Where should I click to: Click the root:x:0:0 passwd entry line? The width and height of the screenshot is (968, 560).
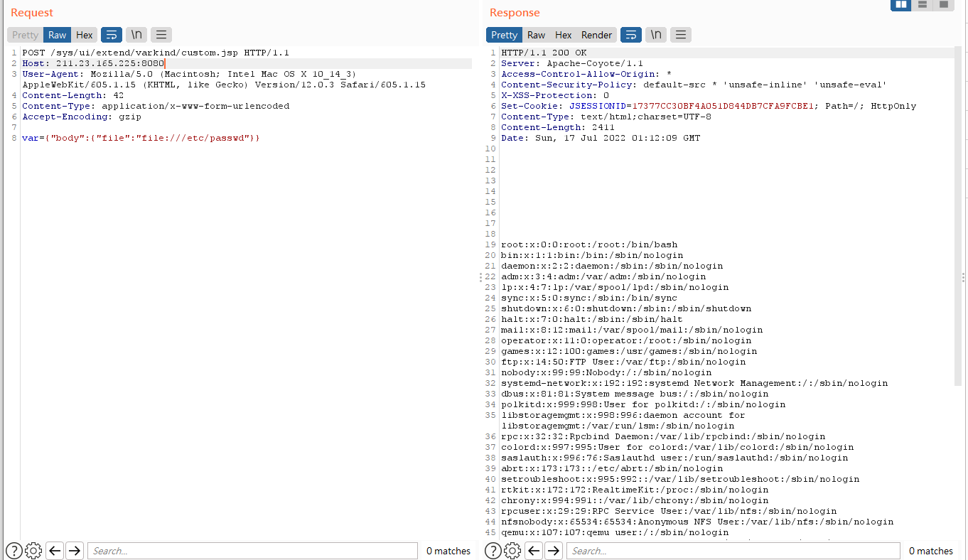tap(589, 244)
